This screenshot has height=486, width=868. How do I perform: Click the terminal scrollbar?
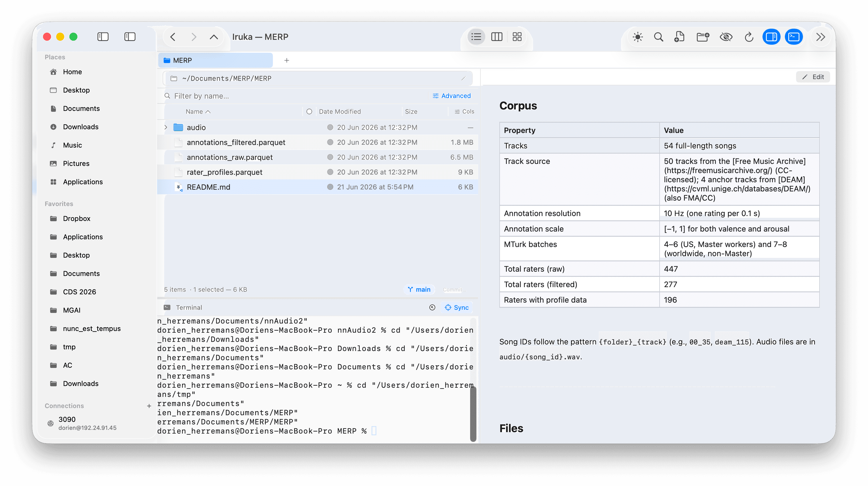473,414
